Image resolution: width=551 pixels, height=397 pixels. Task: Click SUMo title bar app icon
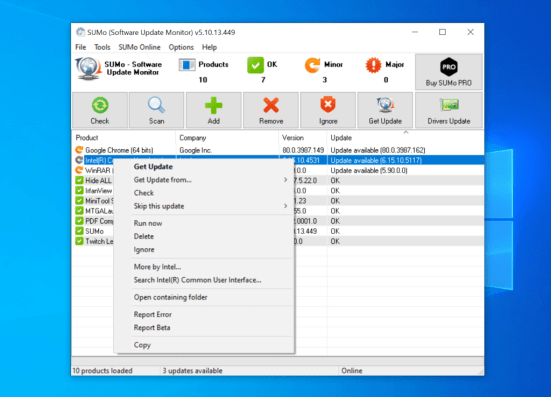coord(80,32)
